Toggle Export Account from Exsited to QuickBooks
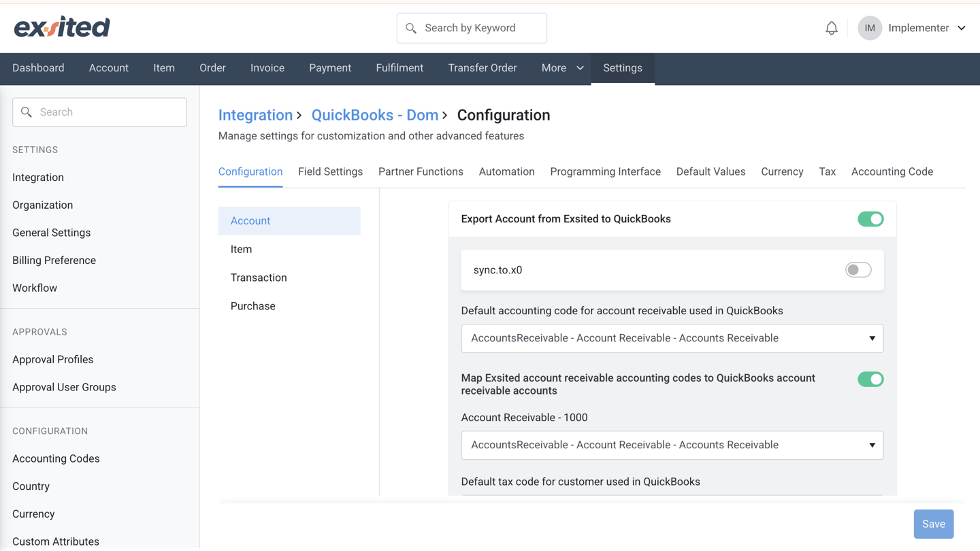This screenshot has height=551, width=980. click(x=870, y=219)
